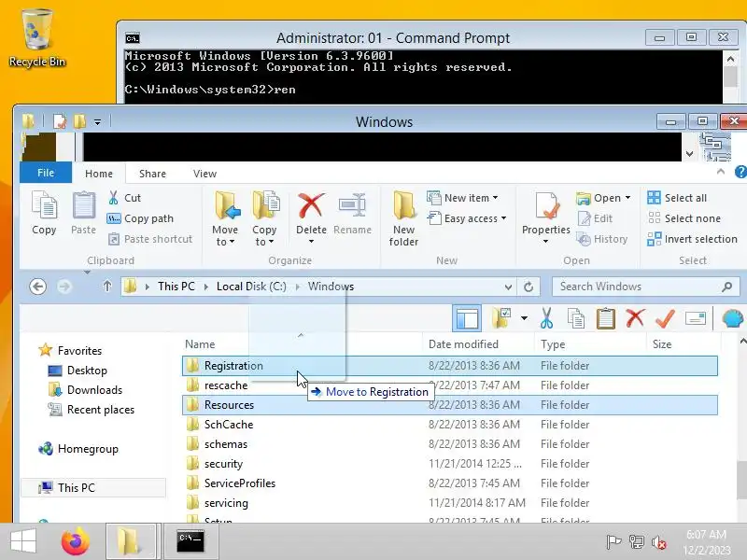
Task: Click Select none in the ribbon
Action: [684, 218]
